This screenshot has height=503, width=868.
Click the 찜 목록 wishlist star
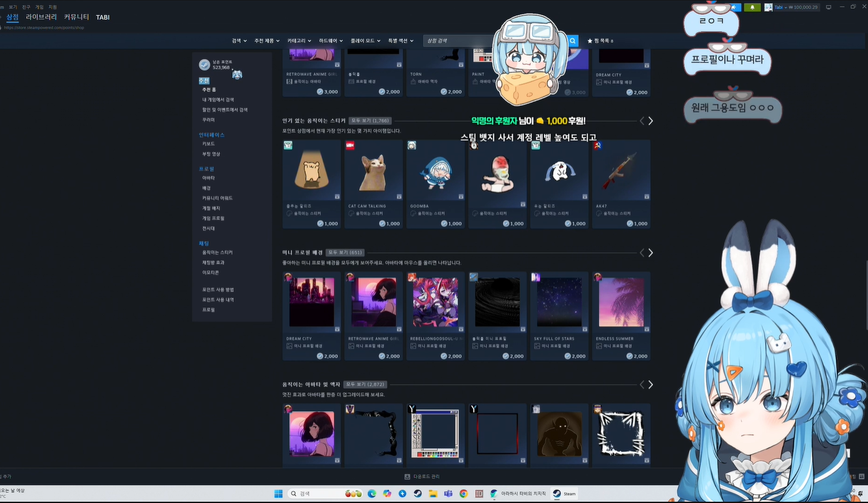click(590, 41)
